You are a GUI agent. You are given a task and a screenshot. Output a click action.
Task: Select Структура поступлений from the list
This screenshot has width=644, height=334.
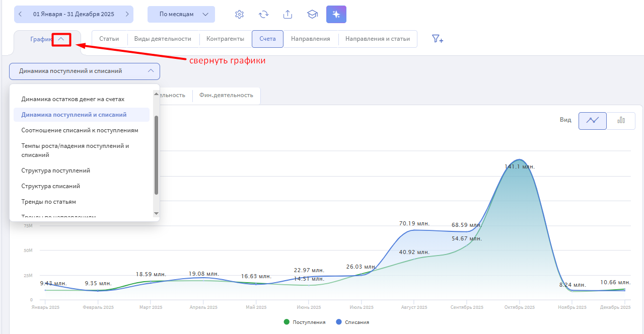[x=55, y=171]
